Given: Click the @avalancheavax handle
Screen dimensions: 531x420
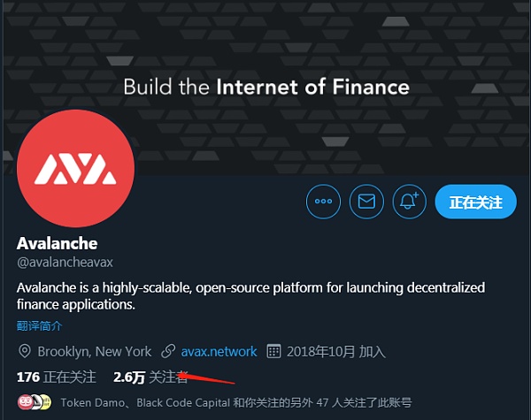Looking at the screenshot, I should point(65,263).
